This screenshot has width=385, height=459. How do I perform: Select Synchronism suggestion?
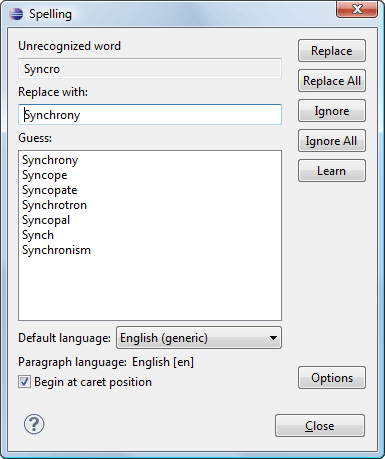point(56,250)
